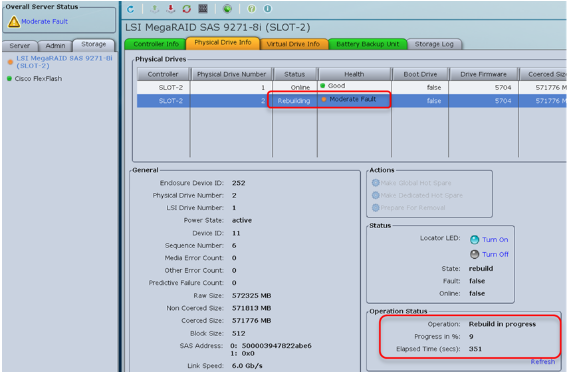Click the blue Refresh toolbar icon
569x375 pixels.
130,9
